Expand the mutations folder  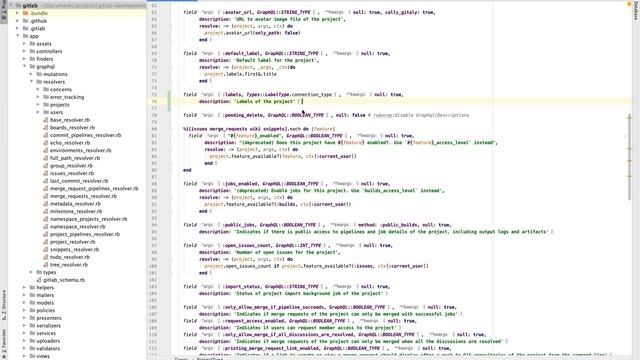point(31,74)
